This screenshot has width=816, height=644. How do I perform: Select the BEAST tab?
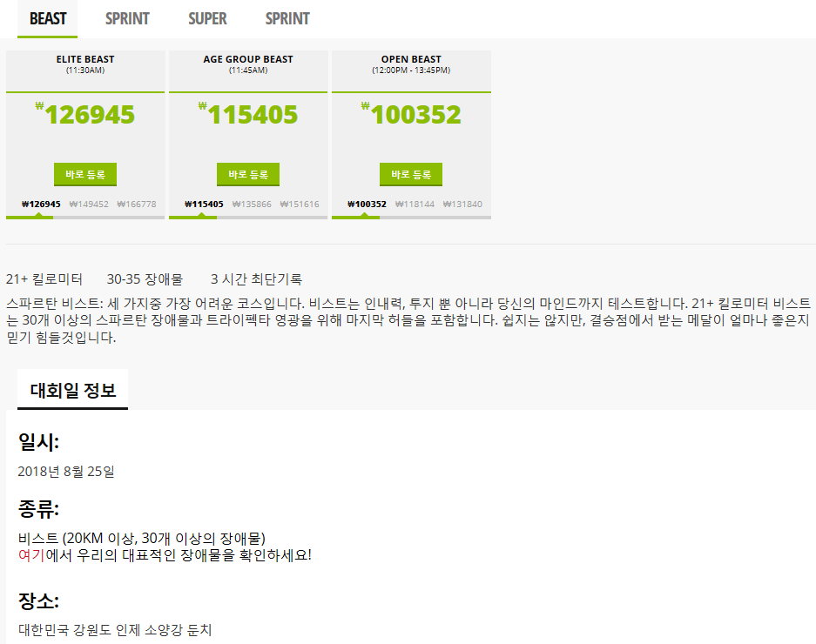(47, 19)
